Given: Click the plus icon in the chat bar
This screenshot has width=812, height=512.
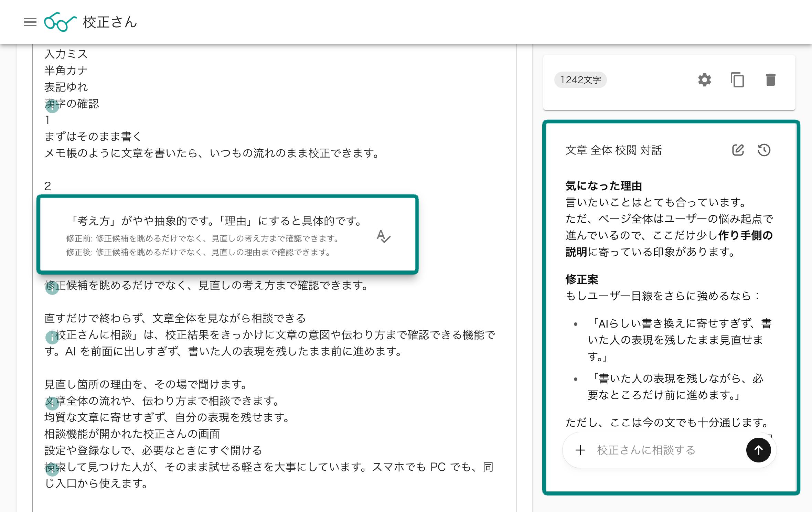Looking at the screenshot, I should tap(581, 450).
